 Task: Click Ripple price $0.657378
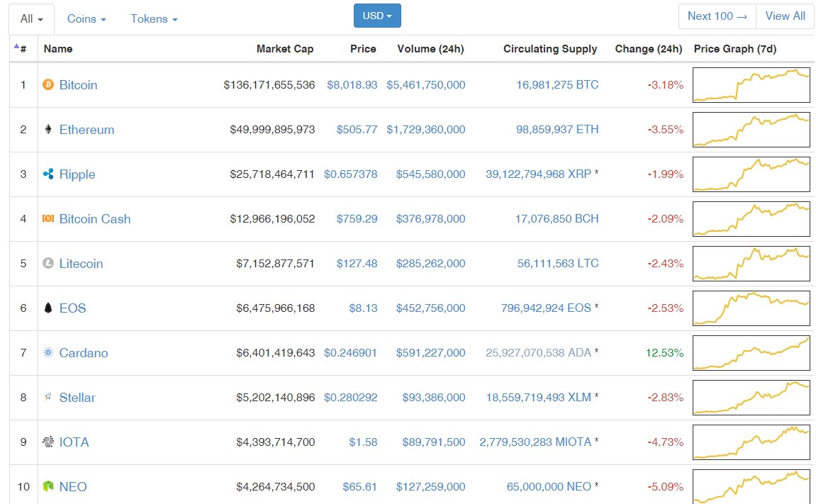tap(350, 174)
